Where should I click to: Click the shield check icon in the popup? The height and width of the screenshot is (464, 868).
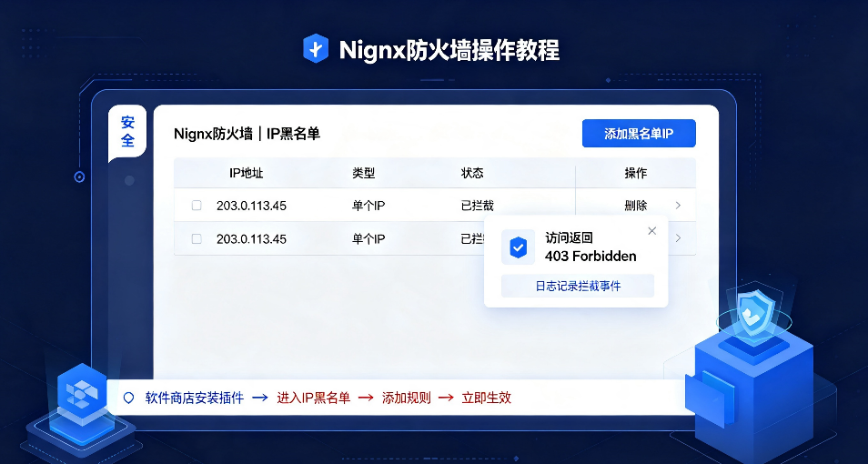pyautogui.click(x=518, y=247)
